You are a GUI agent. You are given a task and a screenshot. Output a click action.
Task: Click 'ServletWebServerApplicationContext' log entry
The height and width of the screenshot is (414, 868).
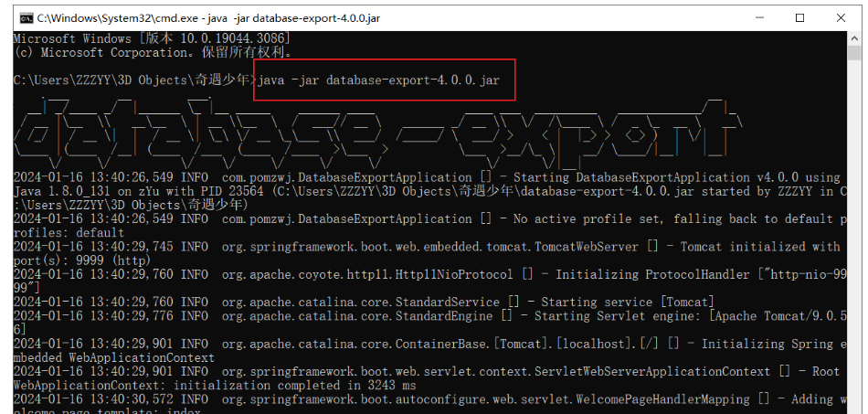651,371
